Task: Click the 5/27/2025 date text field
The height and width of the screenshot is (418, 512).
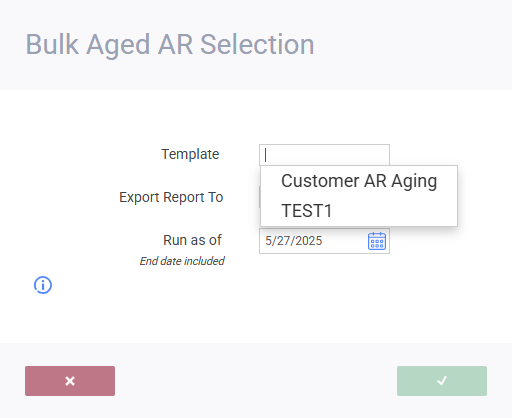Action: coord(313,241)
